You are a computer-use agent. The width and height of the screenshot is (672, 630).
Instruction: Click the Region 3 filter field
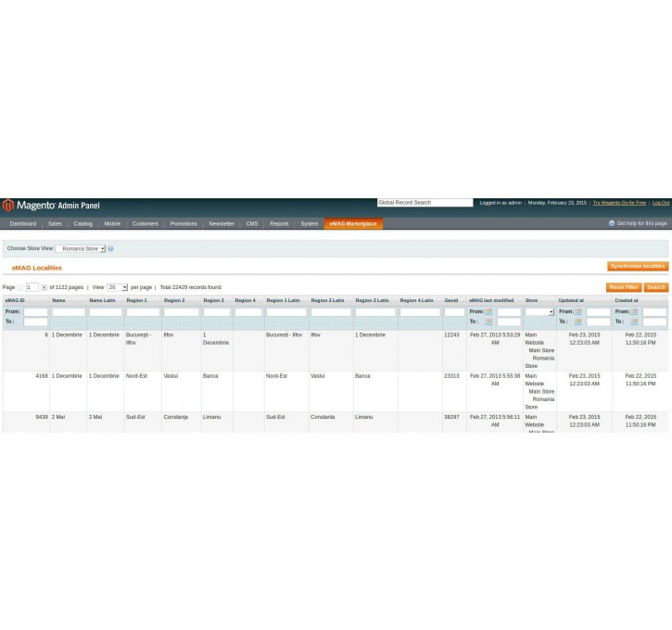tap(217, 312)
